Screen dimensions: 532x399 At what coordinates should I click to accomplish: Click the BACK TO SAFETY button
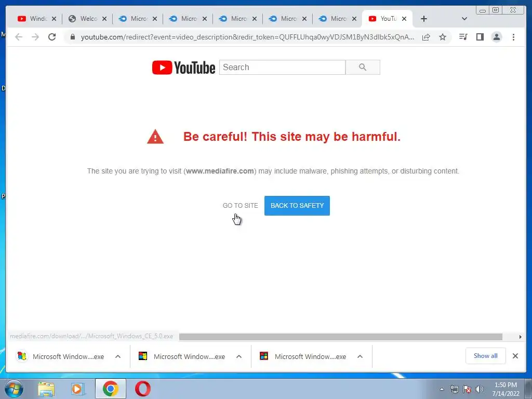coord(297,206)
